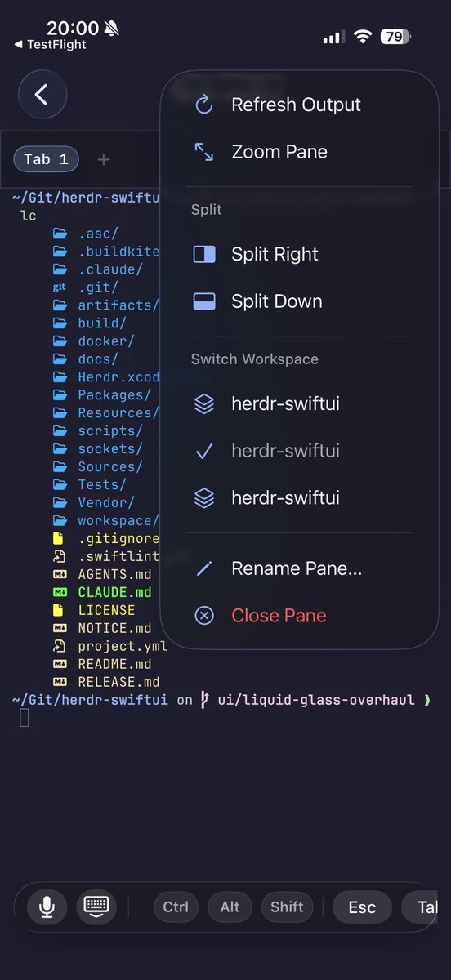The width and height of the screenshot is (451, 980).
Task: Click the folder icon beside docs/
Action: click(x=60, y=359)
